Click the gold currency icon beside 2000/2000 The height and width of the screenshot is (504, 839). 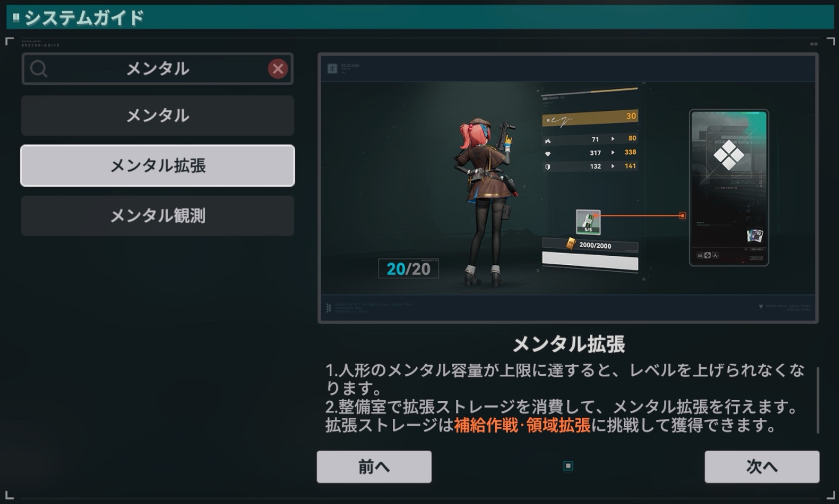coord(571,244)
